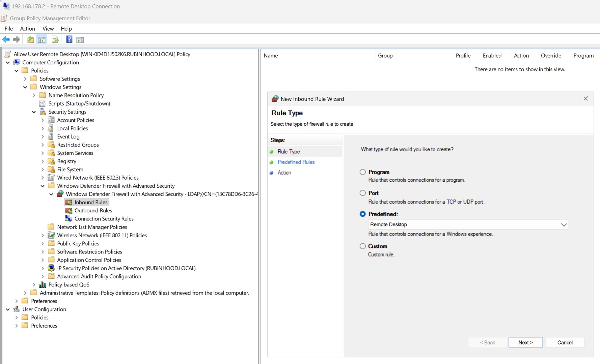Image resolution: width=600 pixels, height=364 pixels.
Task: Open the View menu
Action: pyautogui.click(x=48, y=29)
